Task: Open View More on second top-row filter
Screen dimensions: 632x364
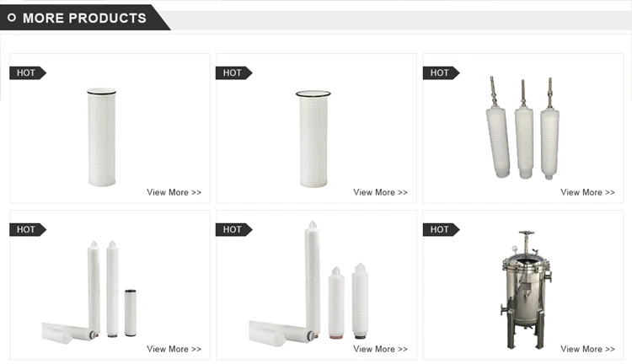Action: (x=380, y=192)
